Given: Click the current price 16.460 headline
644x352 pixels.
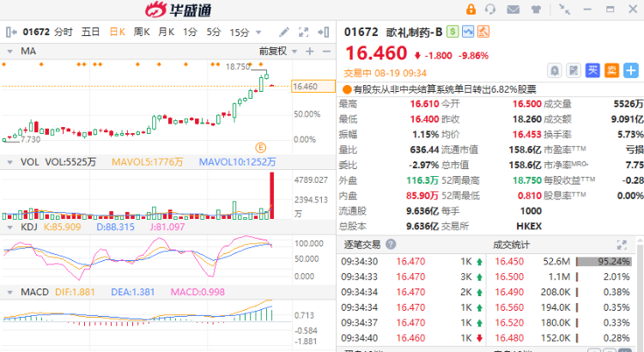Looking at the screenshot, I should (x=376, y=53).
